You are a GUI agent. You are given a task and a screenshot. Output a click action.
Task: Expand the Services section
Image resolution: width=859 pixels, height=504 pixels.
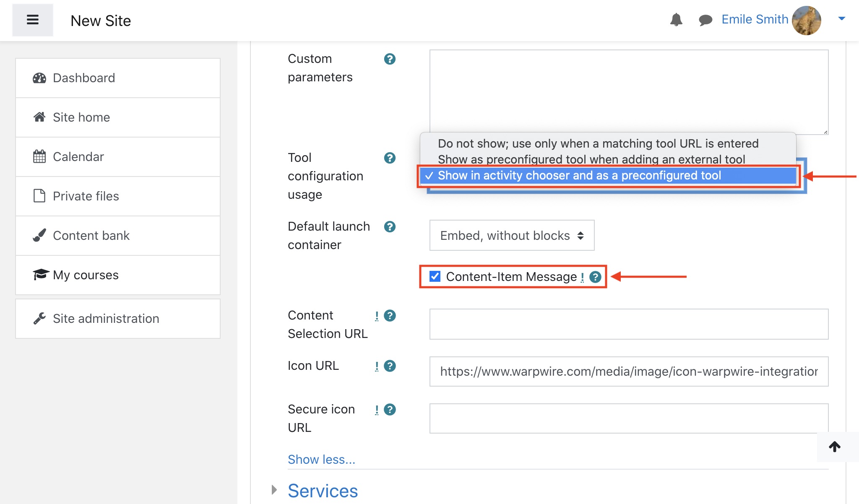(322, 491)
